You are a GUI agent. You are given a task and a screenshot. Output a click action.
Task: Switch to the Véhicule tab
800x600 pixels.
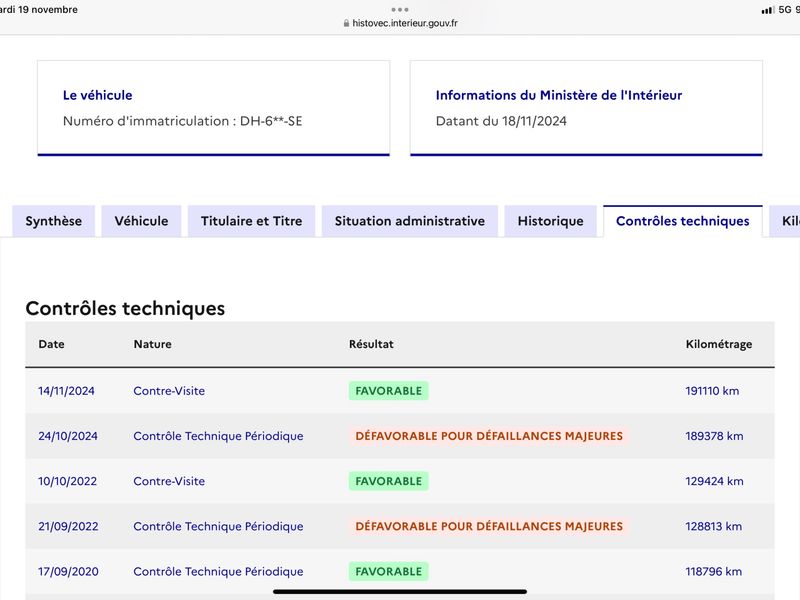tap(141, 221)
